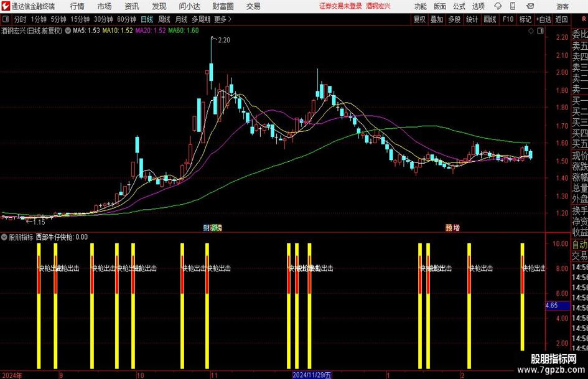Viewport: 588px width, 379px height.
Task: Open the 行情 menu
Action: click(77, 6)
